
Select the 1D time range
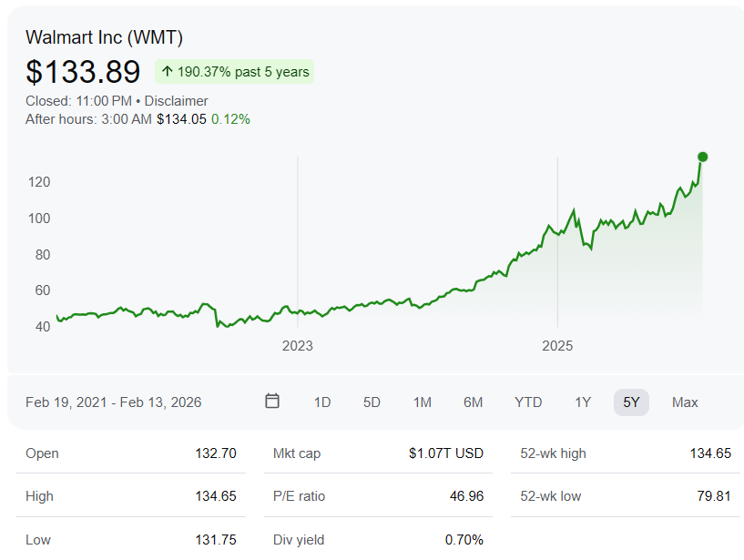tap(322, 402)
